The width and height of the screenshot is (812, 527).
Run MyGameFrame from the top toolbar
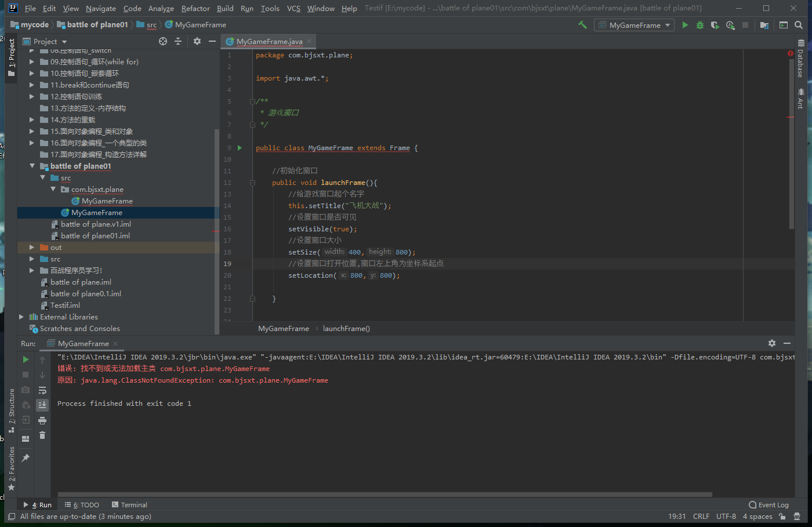pos(685,25)
